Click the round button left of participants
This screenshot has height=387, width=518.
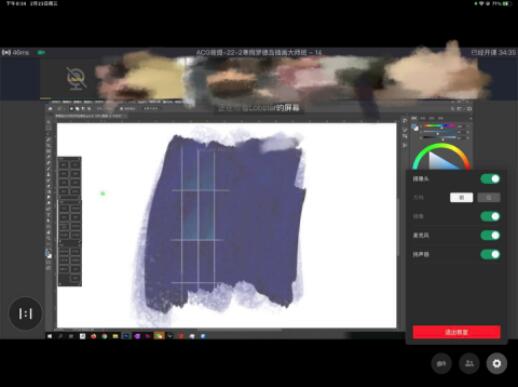[441, 363]
